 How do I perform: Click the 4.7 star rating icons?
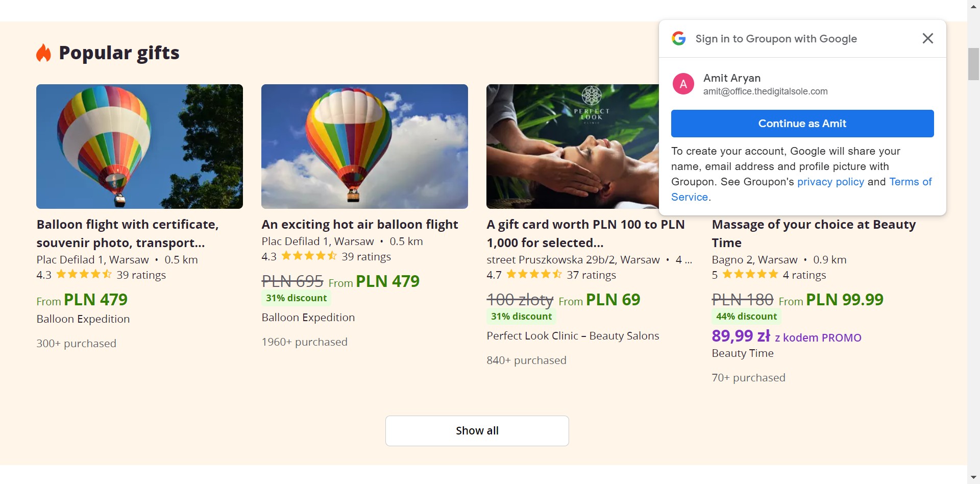point(534,275)
